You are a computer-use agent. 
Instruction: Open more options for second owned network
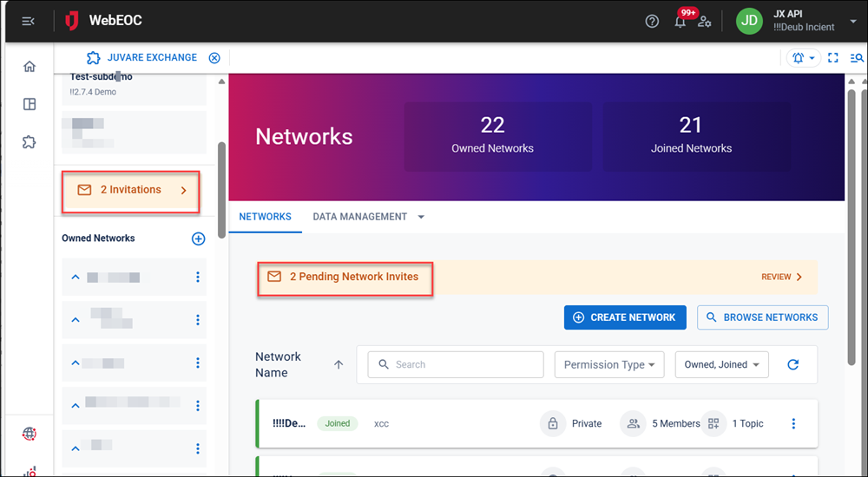(198, 320)
